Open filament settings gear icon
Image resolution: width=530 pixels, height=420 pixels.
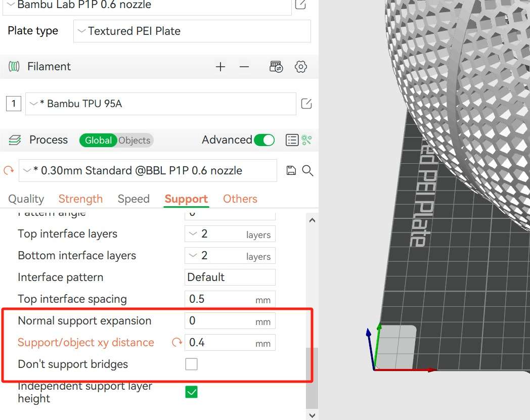tap(301, 67)
